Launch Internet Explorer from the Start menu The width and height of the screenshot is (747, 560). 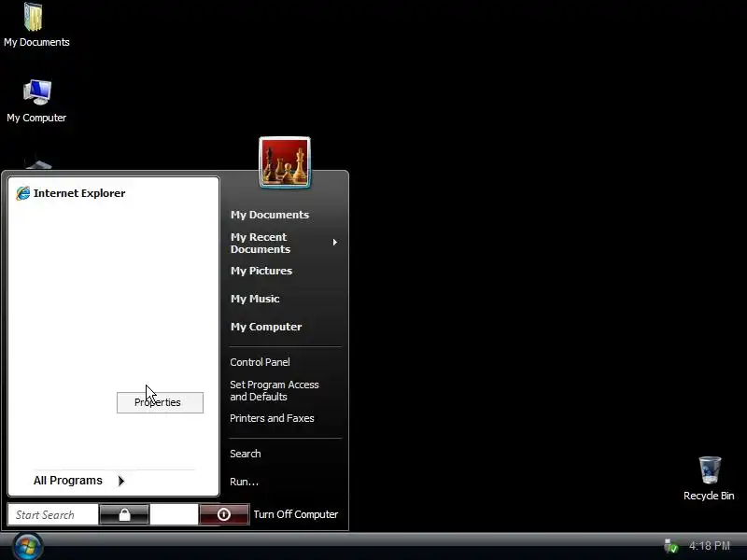(x=71, y=193)
